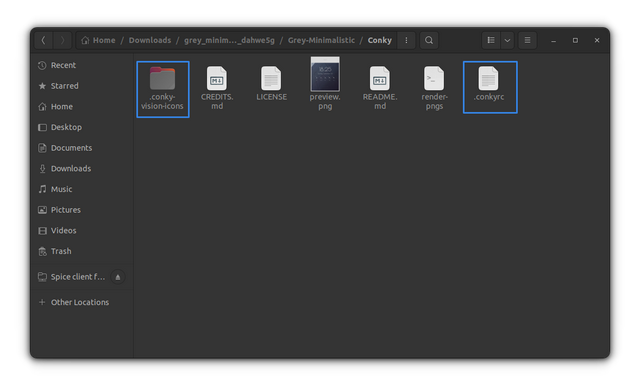Viewport: 640px width, 391px height.
Task: Open Recent in the sidebar
Action: pos(82,65)
